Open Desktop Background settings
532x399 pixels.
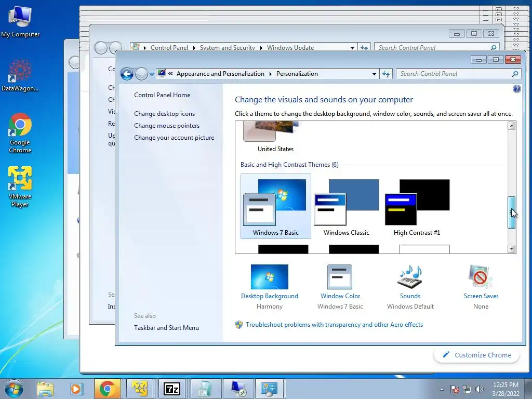point(270,287)
